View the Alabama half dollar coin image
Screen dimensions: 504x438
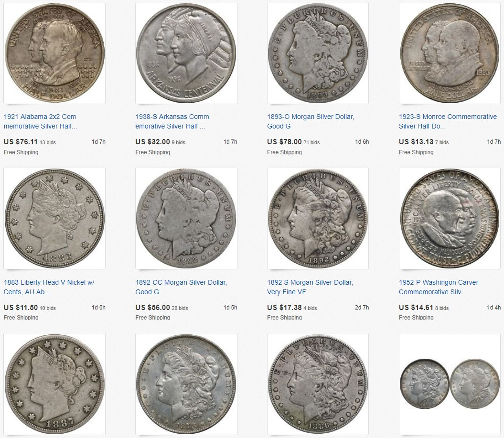click(x=54, y=53)
